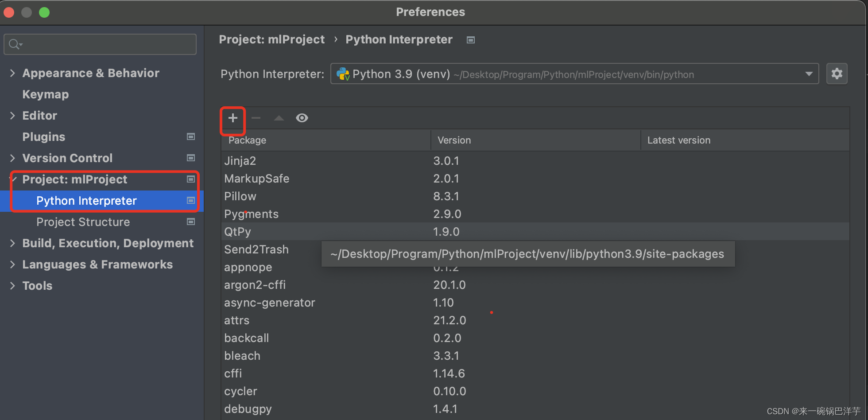Click the icon beside the Python Interpreter breadcrumb
Image resolution: width=868 pixels, height=420 pixels.
point(470,40)
